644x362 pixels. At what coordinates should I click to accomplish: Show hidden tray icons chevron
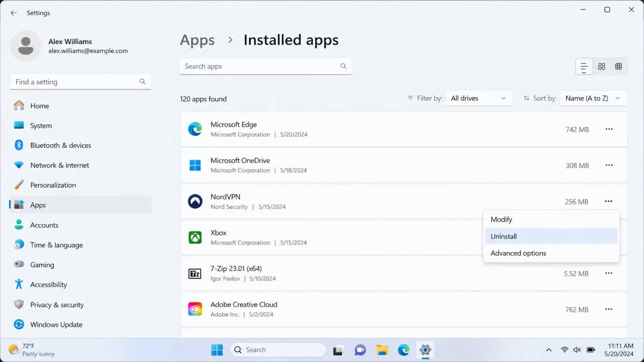point(548,350)
